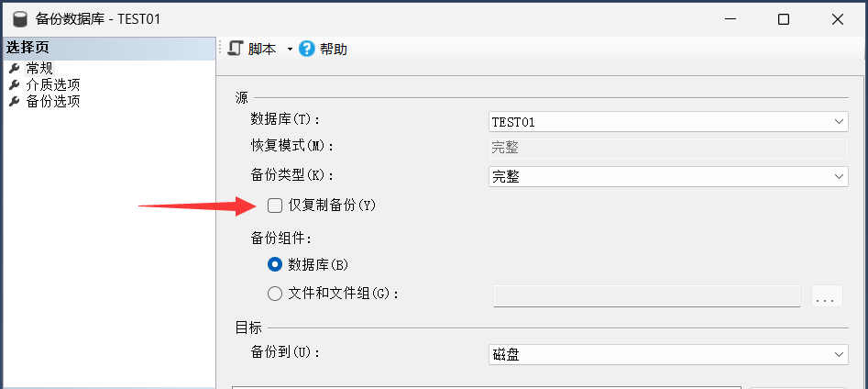Viewport: 868px width, 389px height.
Task: Select the 数据库(B) radio button
Action: [275, 264]
